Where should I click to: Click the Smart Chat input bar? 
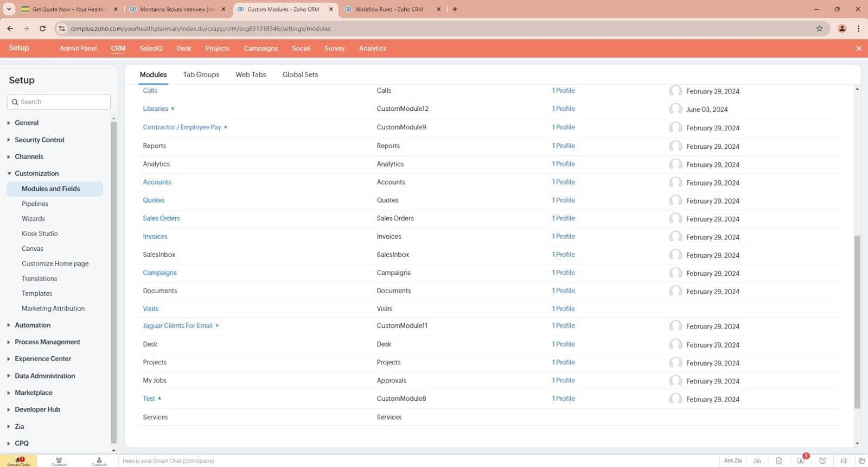point(418,461)
